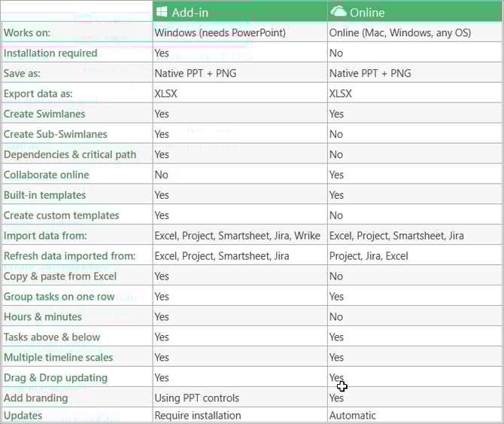Click the XLSX cell under Online column

click(x=341, y=93)
